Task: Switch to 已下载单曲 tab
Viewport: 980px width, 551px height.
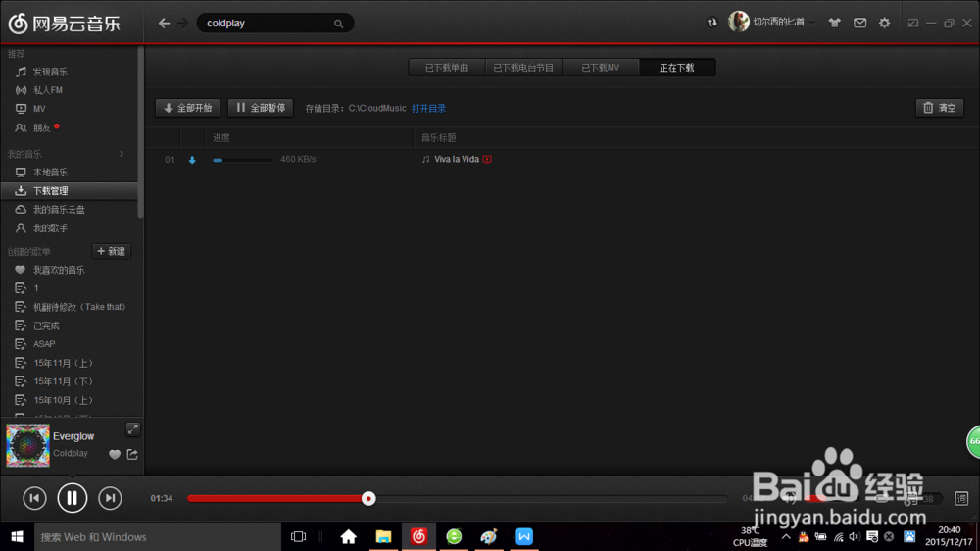Action: point(447,68)
